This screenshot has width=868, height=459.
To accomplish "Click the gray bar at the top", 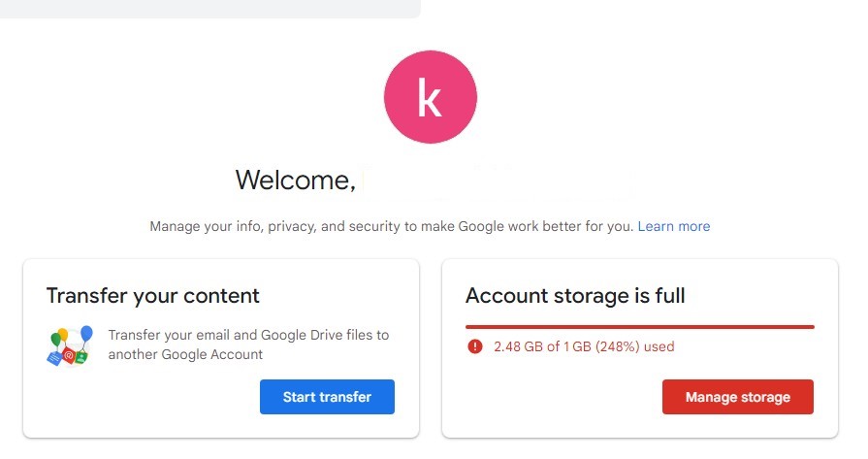I will point(209,9).
